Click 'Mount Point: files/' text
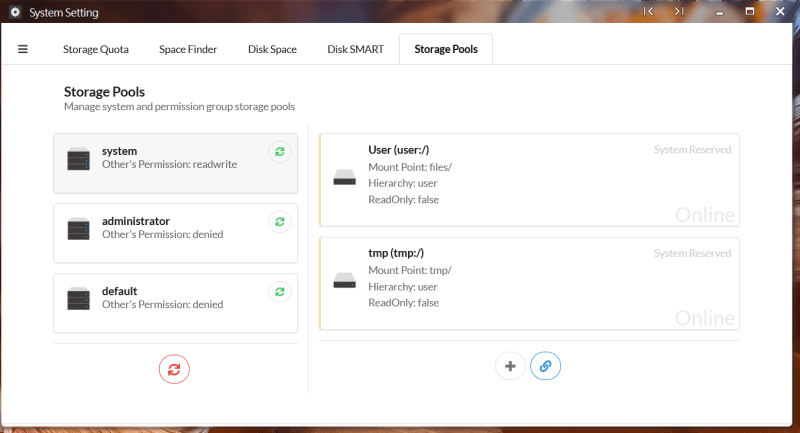 point(410,167)
